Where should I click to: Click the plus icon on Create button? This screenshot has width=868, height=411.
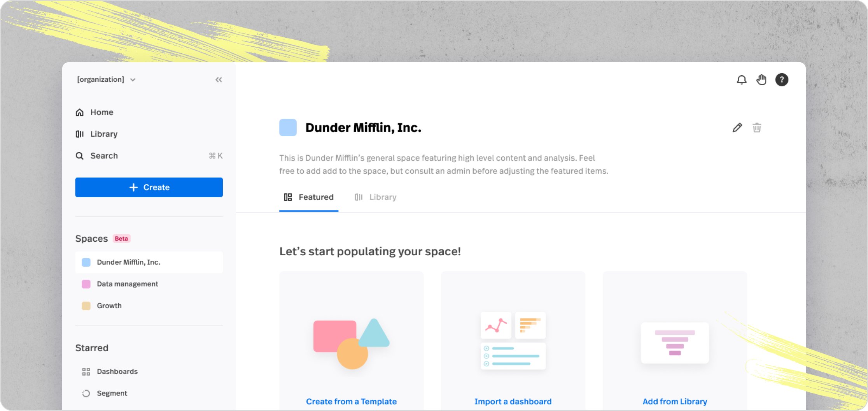(x=133, y=188)
